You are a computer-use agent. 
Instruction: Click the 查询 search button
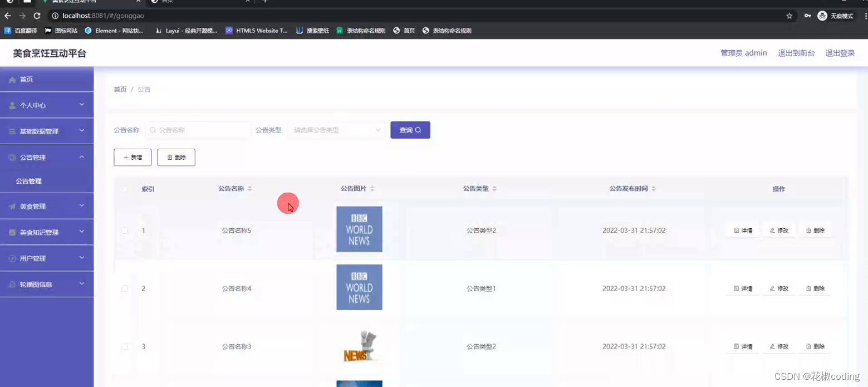[x=410, y=130]
